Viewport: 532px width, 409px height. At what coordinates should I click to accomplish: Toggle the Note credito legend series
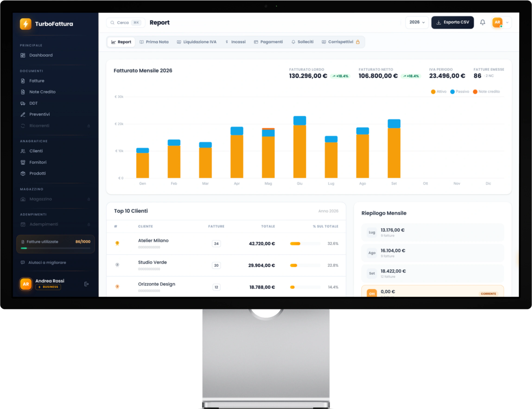pos(486,92)
